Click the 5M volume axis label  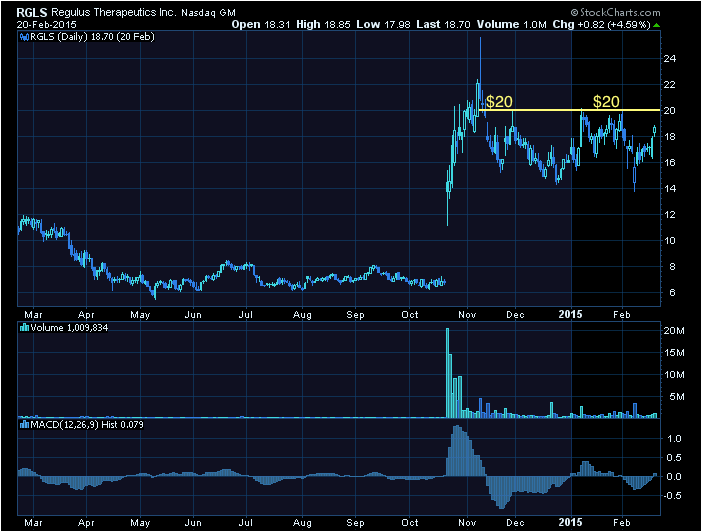tap(677, 397)
